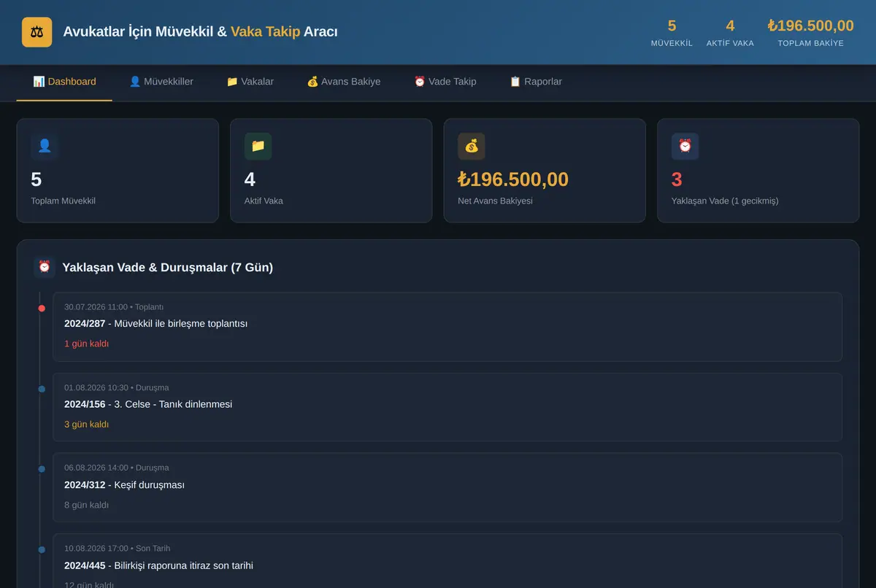The width and height of the screenshot is (876, 588).
Task: Select the red timeline dot for 2024/287
Action: pyautogui.click(x=42, y=309)
